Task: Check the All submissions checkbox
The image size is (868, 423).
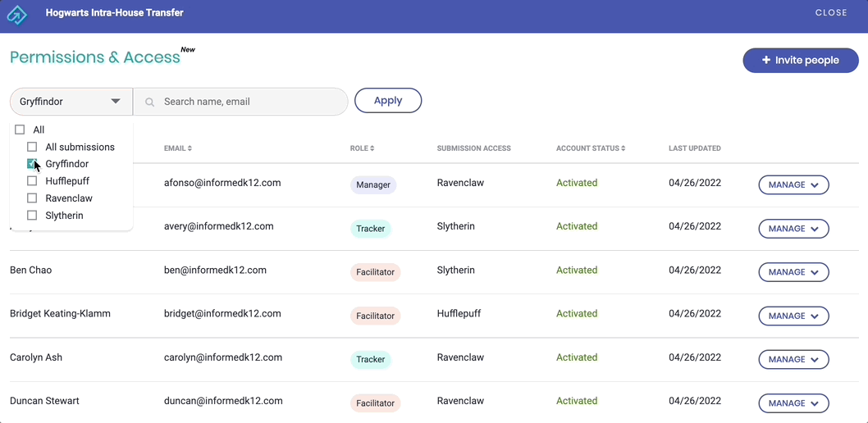Action: pyautogui.click(x=32, y=147)
